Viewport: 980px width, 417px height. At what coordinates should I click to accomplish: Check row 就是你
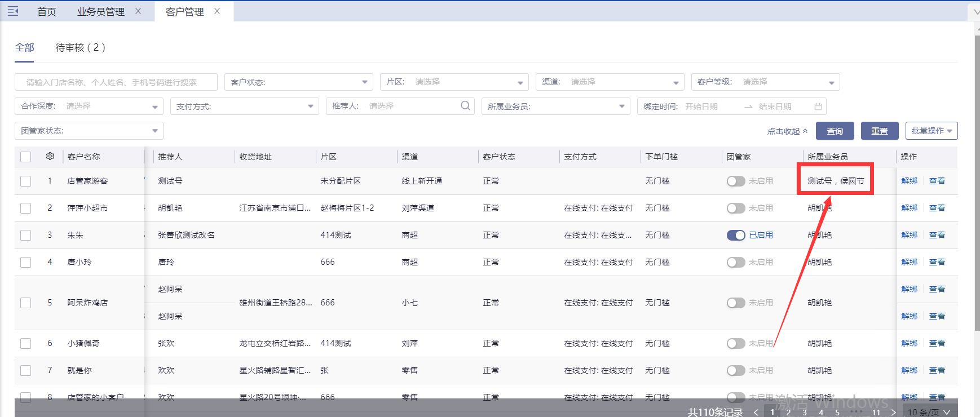click(x=25, y=370)
